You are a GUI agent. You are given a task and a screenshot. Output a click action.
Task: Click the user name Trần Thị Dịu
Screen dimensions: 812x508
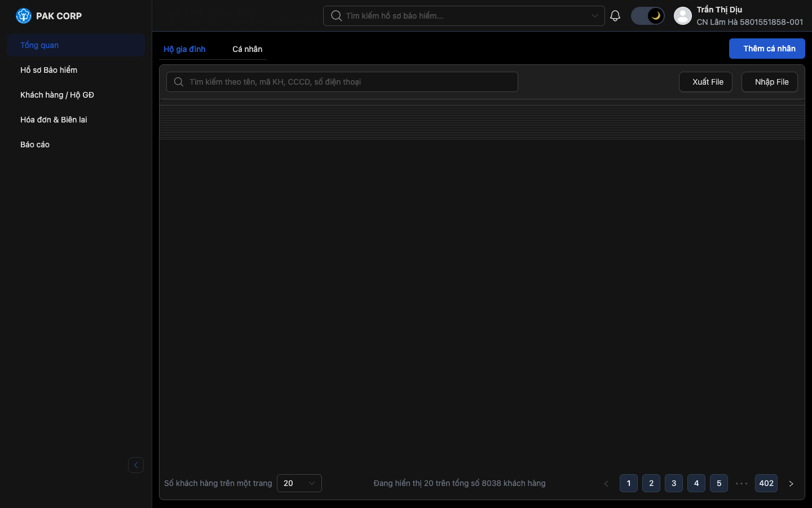719,10
